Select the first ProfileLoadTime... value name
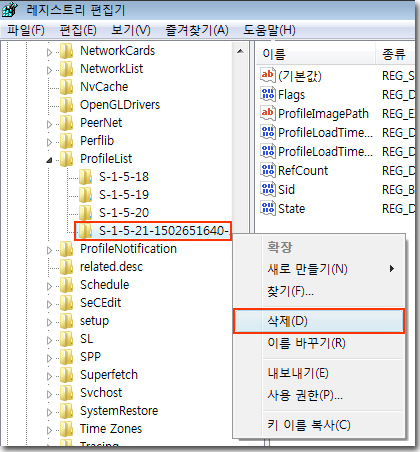This screenshot has width=420, height=452. (325, 133)
